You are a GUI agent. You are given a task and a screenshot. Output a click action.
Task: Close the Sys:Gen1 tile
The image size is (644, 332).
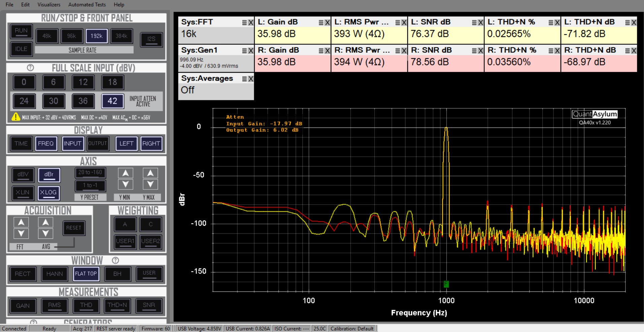click(x=251, y=51)
